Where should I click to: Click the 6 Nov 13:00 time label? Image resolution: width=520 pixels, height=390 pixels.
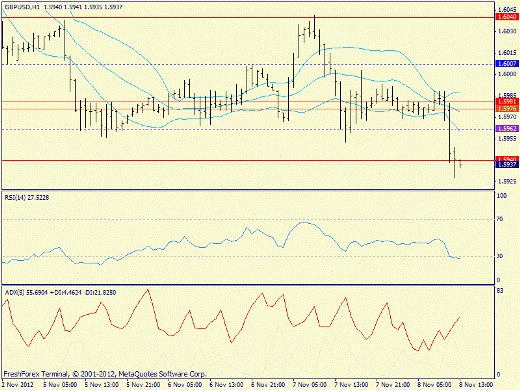point(227,384)
